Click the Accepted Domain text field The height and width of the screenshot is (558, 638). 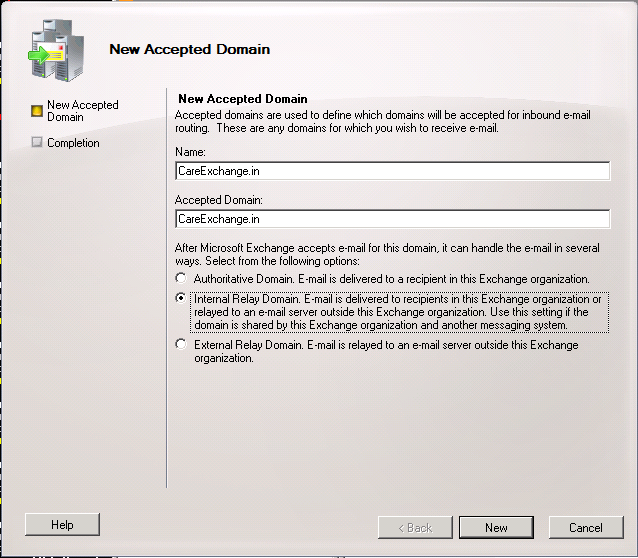coord(393,219)
